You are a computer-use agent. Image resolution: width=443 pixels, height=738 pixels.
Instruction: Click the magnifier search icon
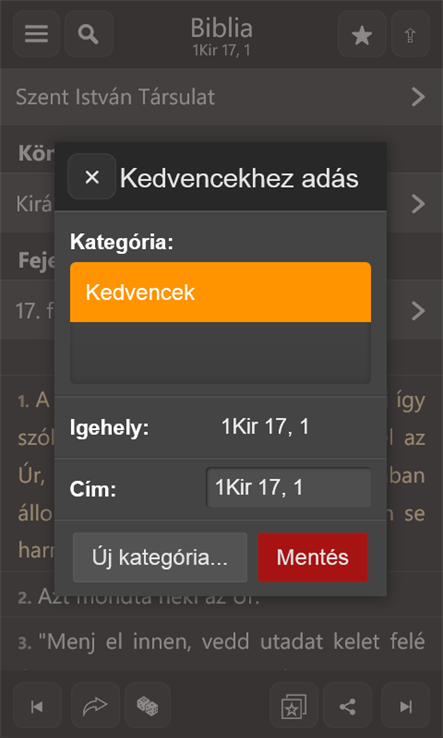89,34
